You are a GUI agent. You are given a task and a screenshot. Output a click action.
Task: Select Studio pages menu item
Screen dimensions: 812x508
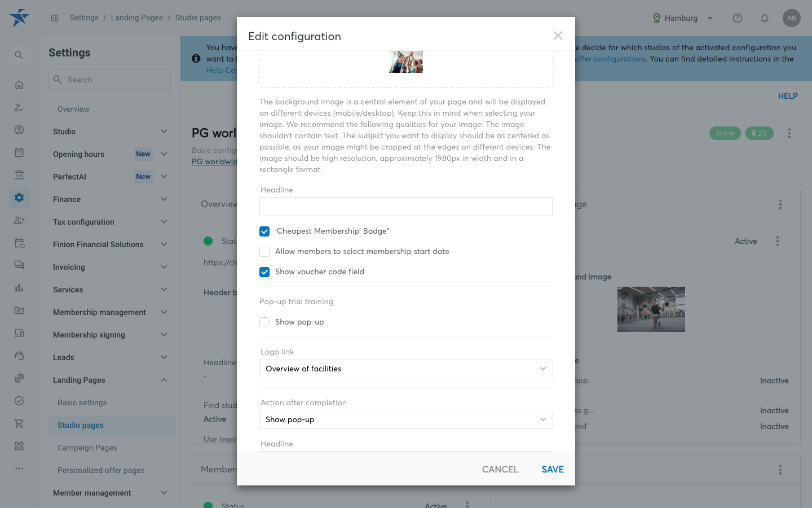coord(112,425)
